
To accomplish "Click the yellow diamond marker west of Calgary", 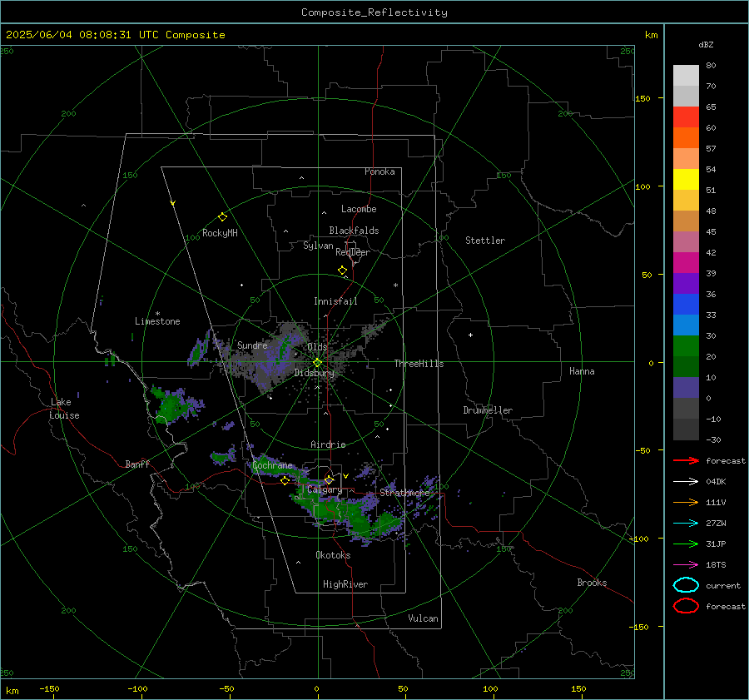I will coord(285,480).
